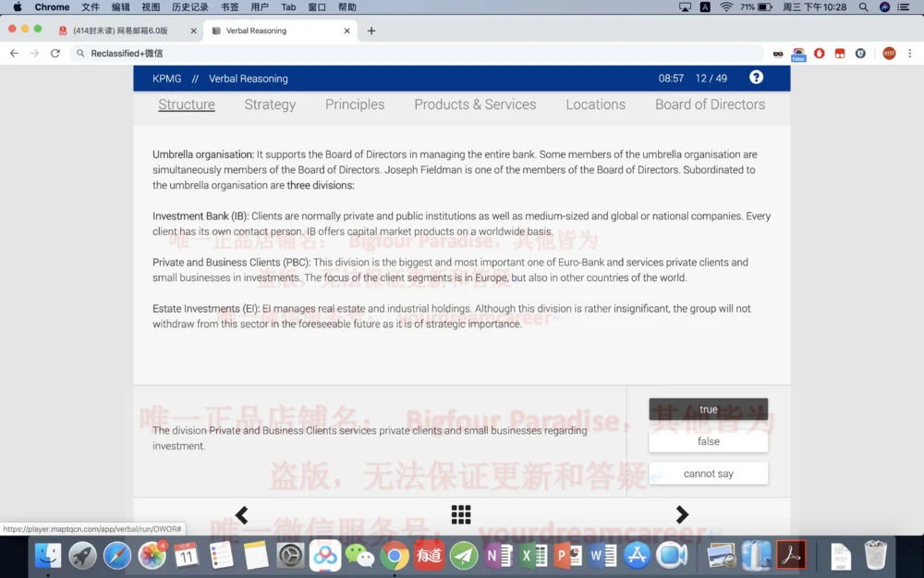Open WeChat from the Dock
This screenshot has height=578, width=924.
(360, 556)
